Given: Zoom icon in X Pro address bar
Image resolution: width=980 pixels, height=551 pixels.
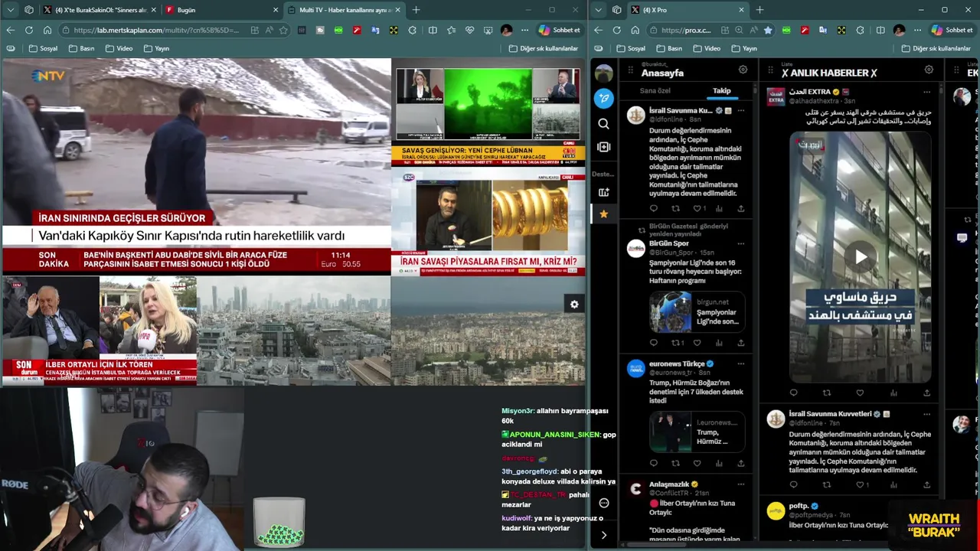Looking at the screenshot, I should point(738,30).
